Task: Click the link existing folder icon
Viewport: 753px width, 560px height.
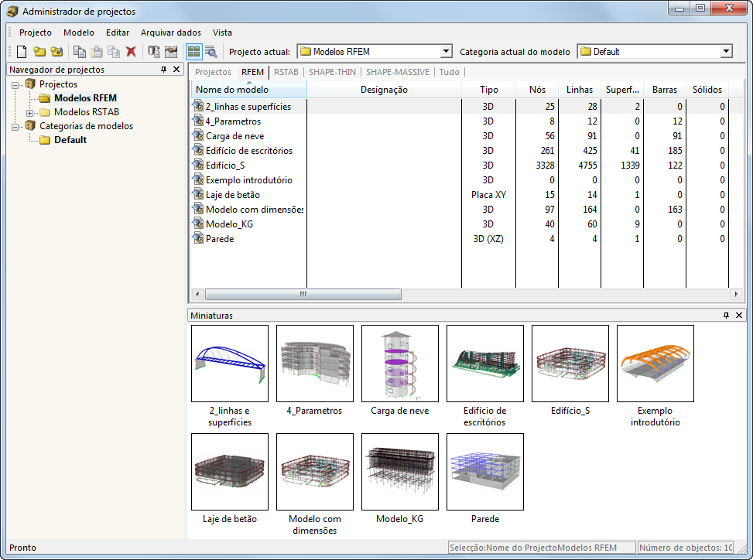Action: (56, 51)
